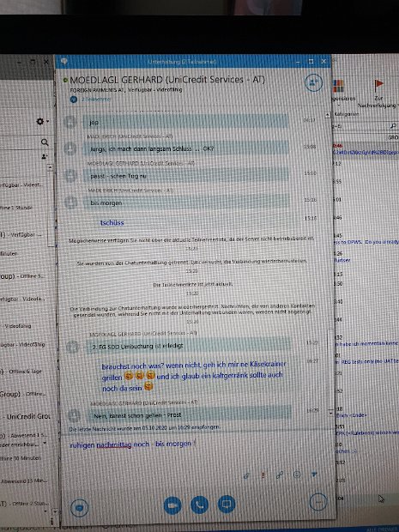399x532 pixels.
Task: Mark message as high importance exclamation icon
Action: point(263,475)
